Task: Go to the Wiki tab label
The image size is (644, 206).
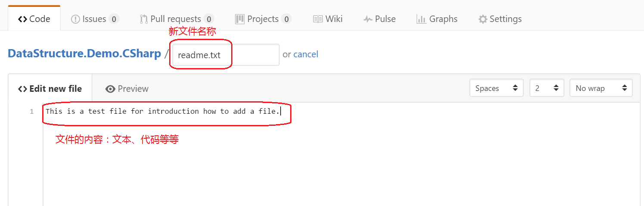Action: pyautogui.click(x=334, y=19)
